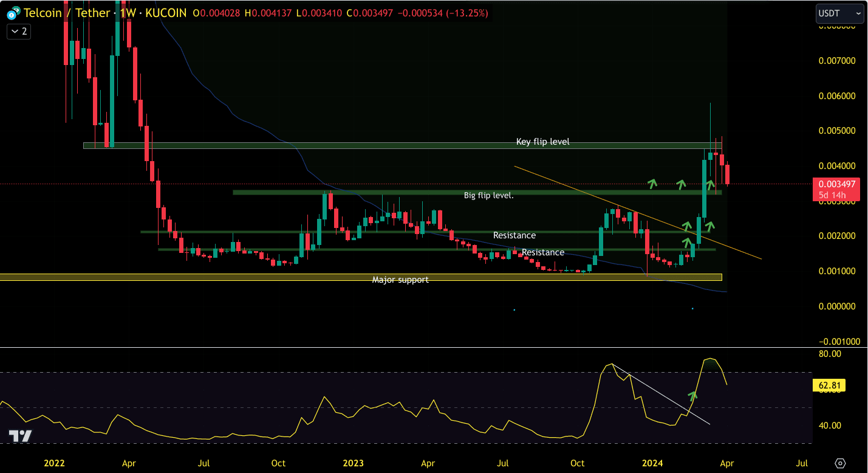Click the 0.004000 price axis label
This screenshot has width=868, height=473.
click(x=838, y=166)
